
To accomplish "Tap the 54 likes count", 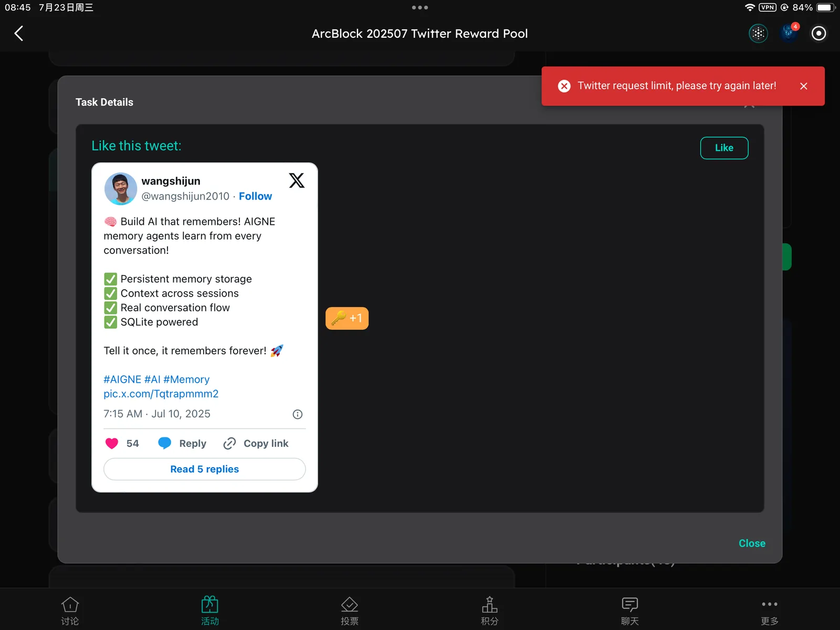I will click(133, 444).
